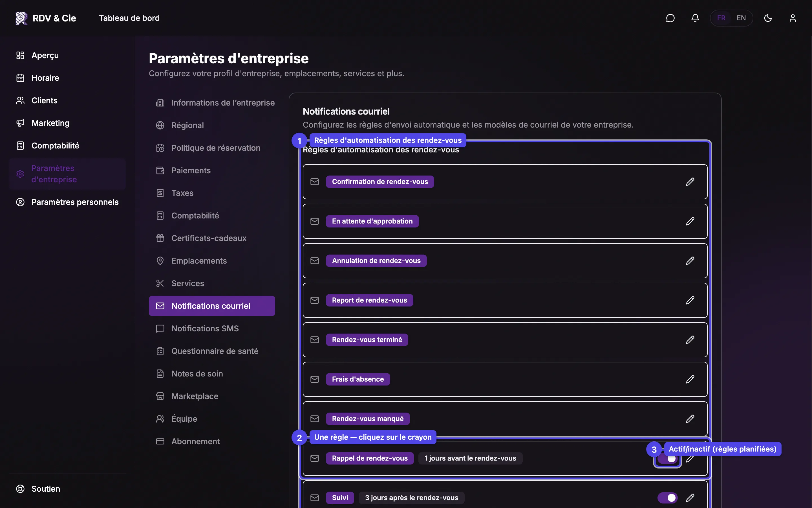Open Services settings

point(212,283)
